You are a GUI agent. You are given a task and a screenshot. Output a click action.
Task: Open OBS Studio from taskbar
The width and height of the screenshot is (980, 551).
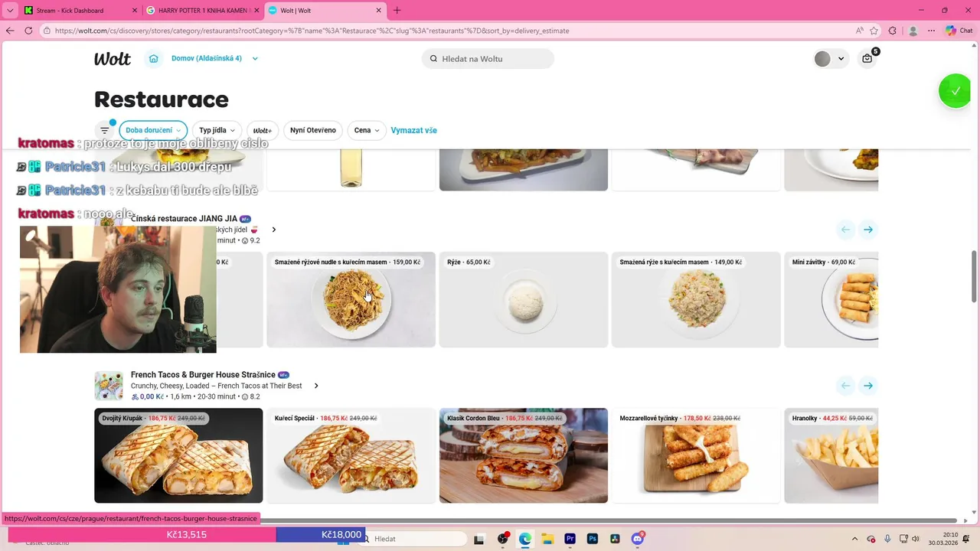pyautogui.click(x=503, y=539)
